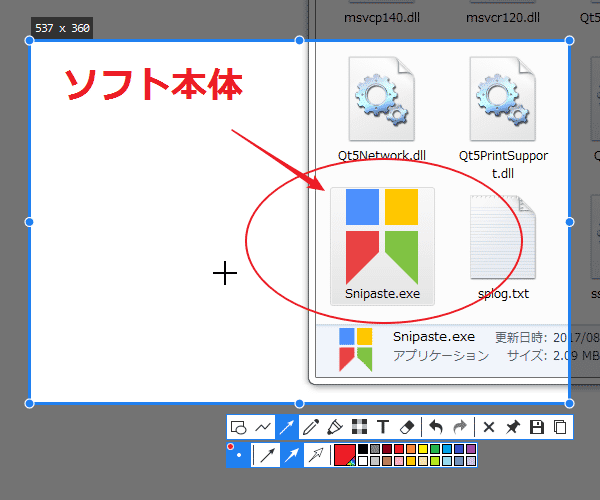Viewport: 600px width, 500px height.
Task: Pick the cyan blue color swatch
Action: 447,449
